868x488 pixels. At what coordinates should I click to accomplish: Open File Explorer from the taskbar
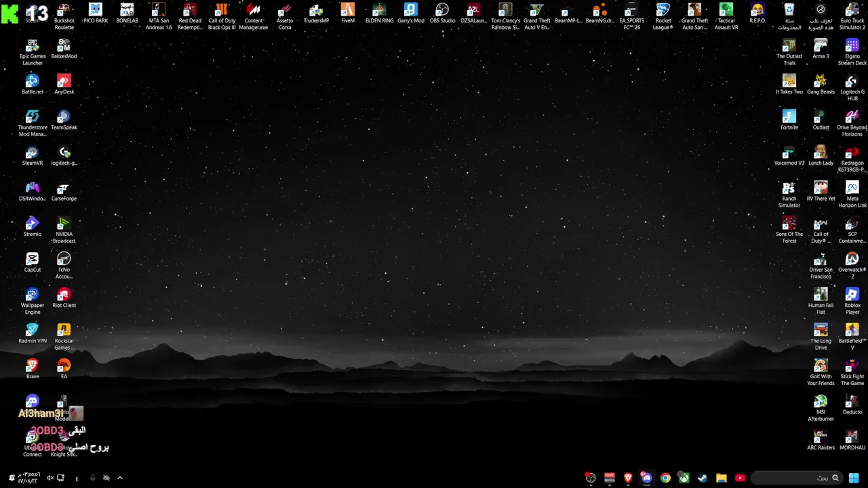(x=722, y=478)
